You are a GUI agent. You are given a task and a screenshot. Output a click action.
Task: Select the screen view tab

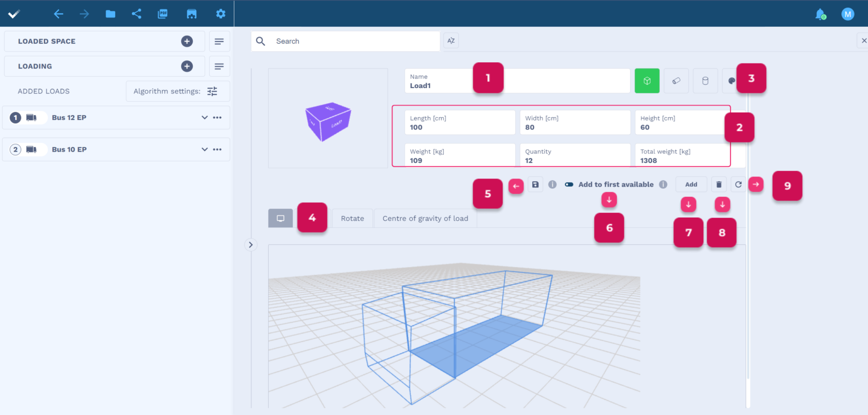281,219
